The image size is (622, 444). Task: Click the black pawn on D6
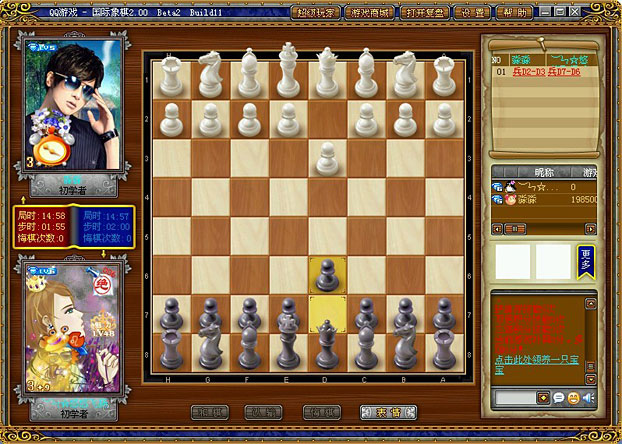[327, 275]
